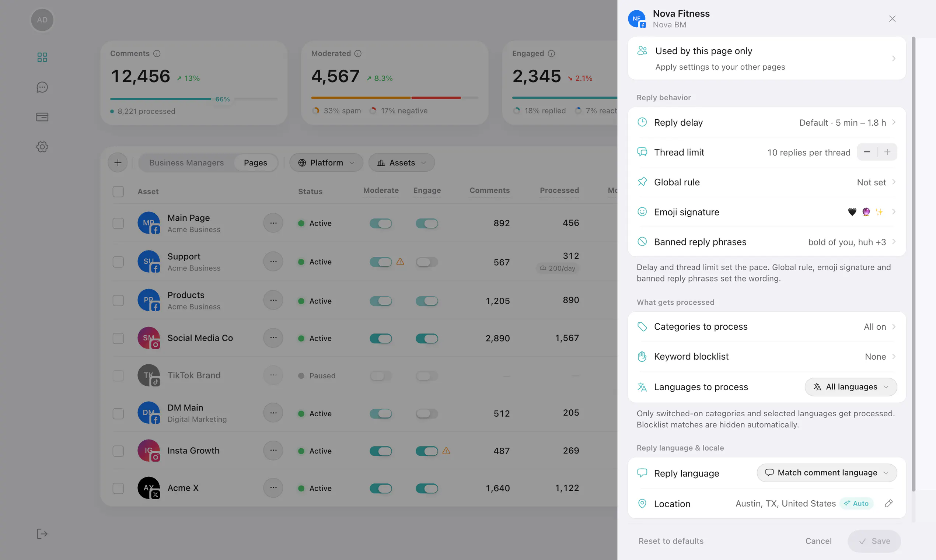The width and height of the screenshot is (936, 560).
Task: Open the Match comment language dropdown
Action: pyautogui.click(x=827, y=473)
